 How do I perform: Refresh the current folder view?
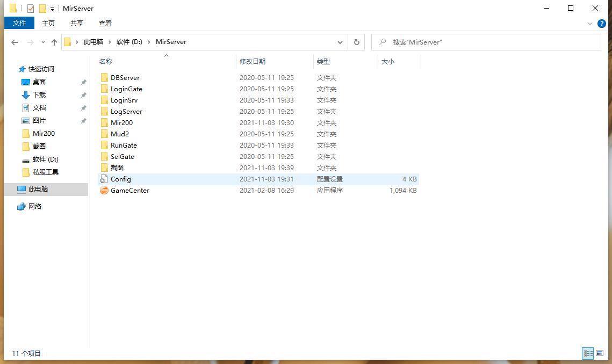(x=356, y=42)
